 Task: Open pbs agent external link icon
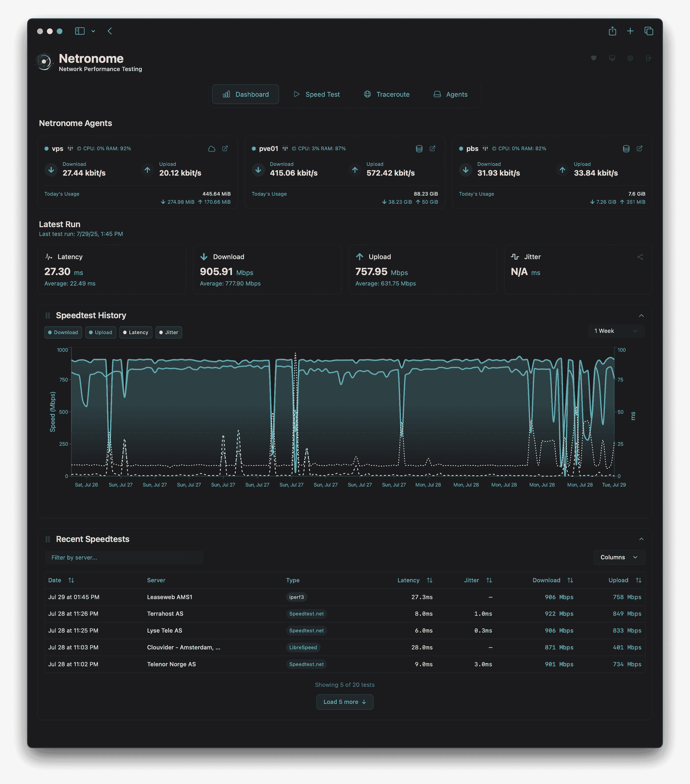[x=639, y=148]
